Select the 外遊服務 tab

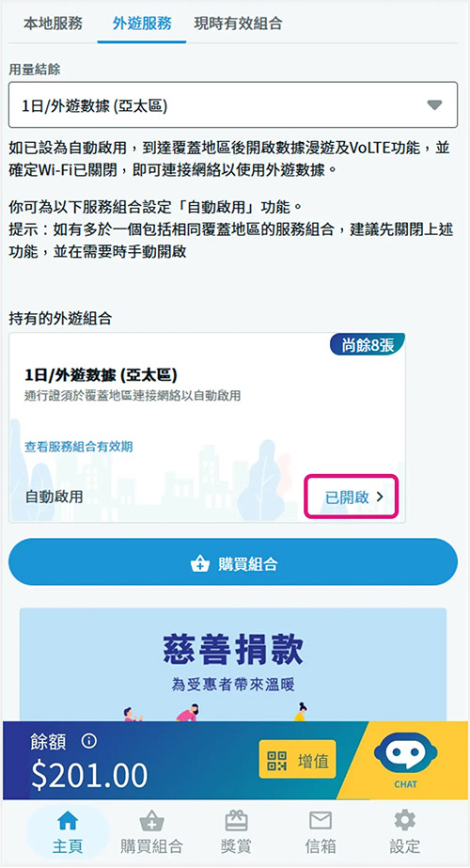click(x=142, y=24)
